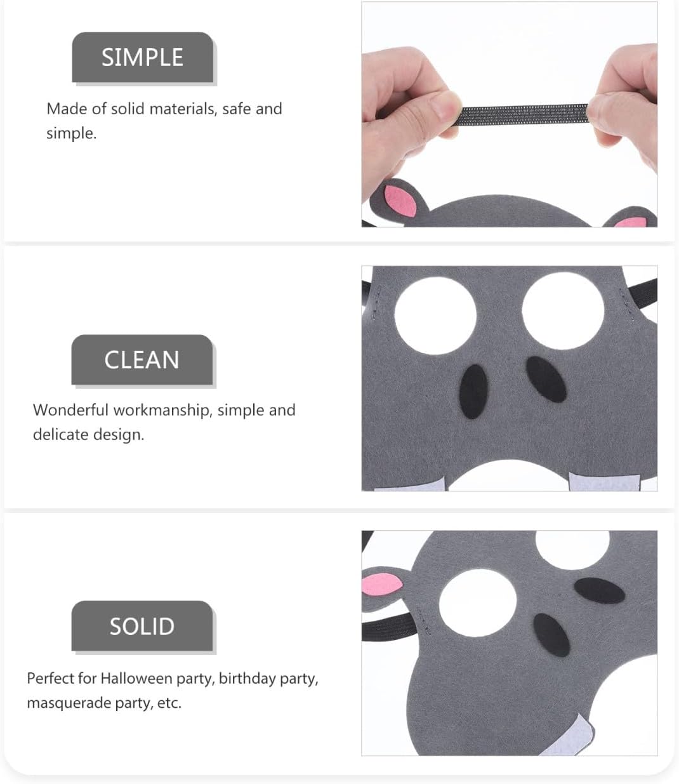Open the hippo mask front photo
This screenshot has width=679, height=784.
point(510,378)
